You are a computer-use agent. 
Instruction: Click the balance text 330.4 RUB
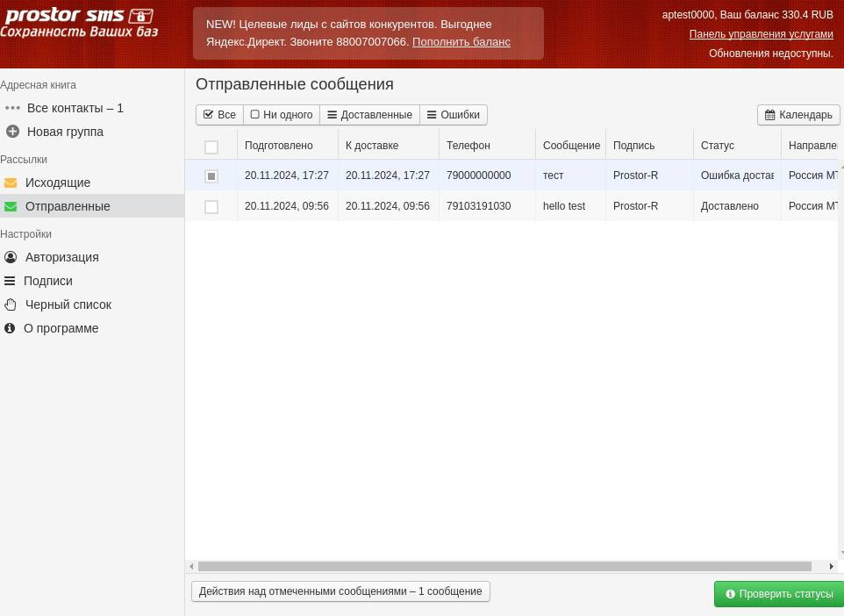tap(807, 15)
